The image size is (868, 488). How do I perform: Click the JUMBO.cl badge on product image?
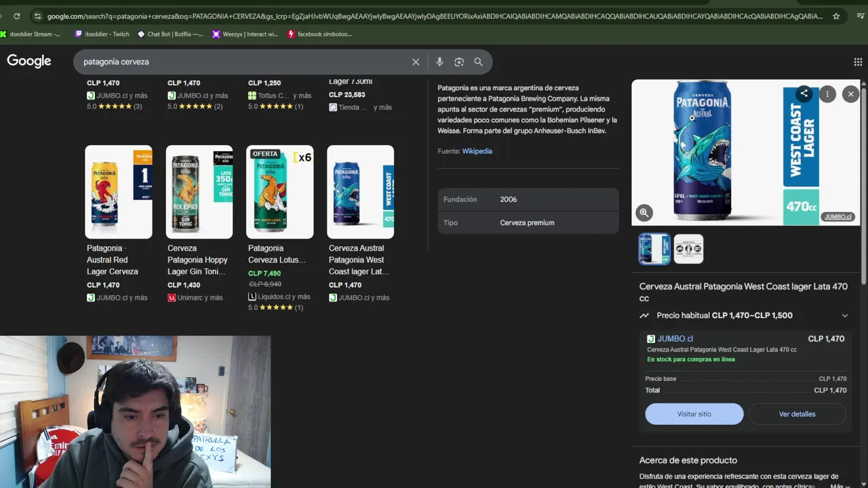tap(838, 217)
